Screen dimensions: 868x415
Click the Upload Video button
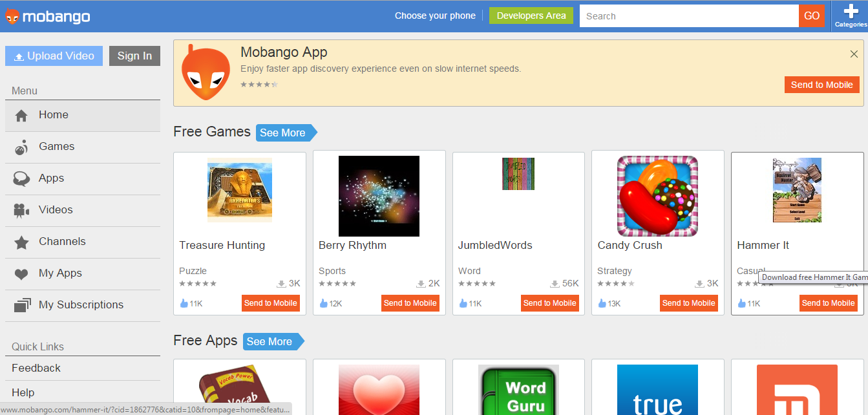tap(54, 56)
